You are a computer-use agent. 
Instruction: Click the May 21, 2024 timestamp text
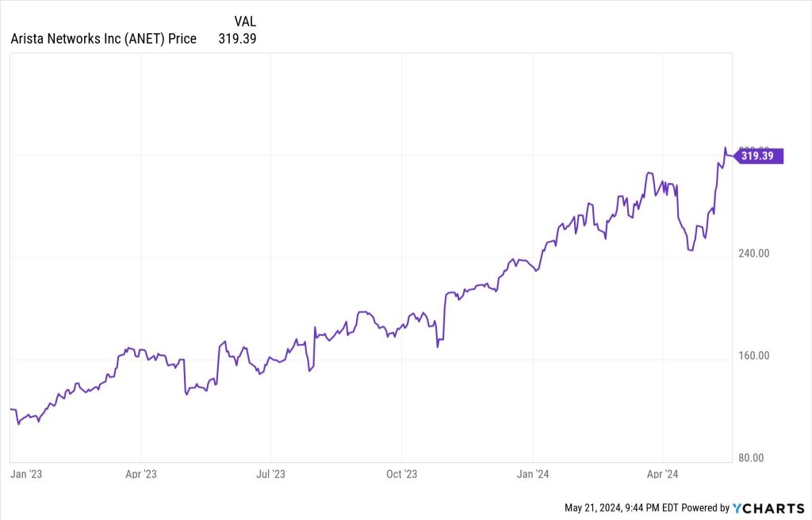622,507
